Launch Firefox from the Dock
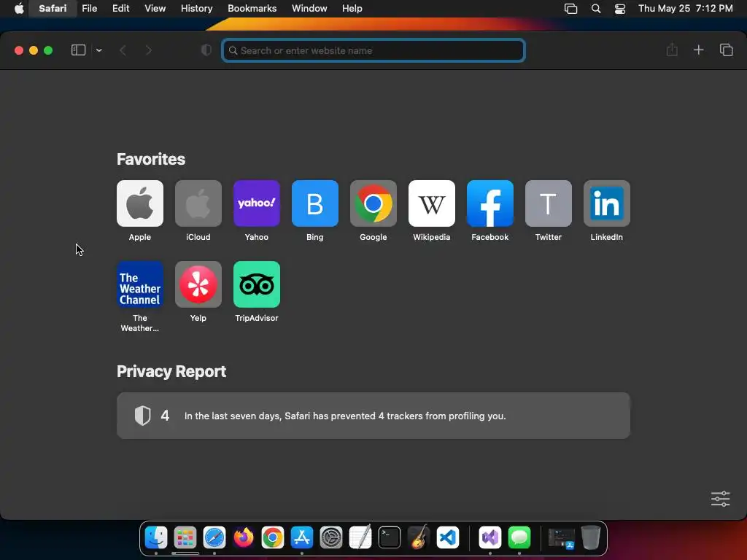Screen dimensions: 747x560 (244, 538)
